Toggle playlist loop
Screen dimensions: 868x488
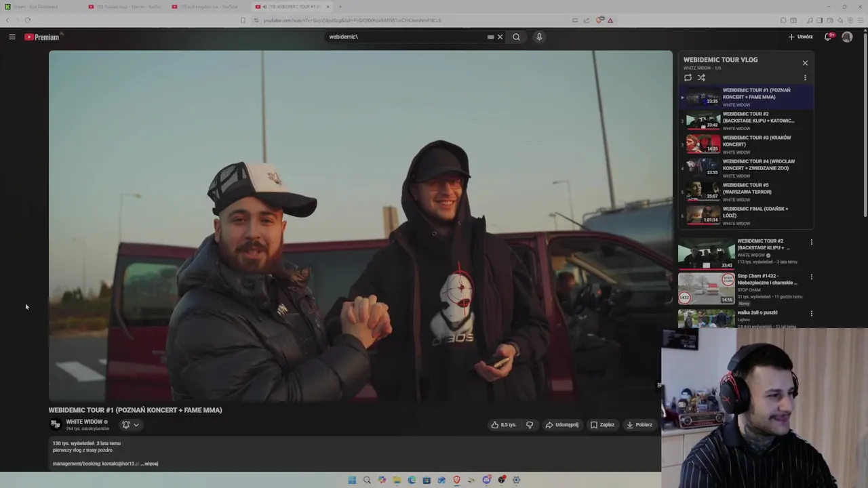click(x=688, y=77)
